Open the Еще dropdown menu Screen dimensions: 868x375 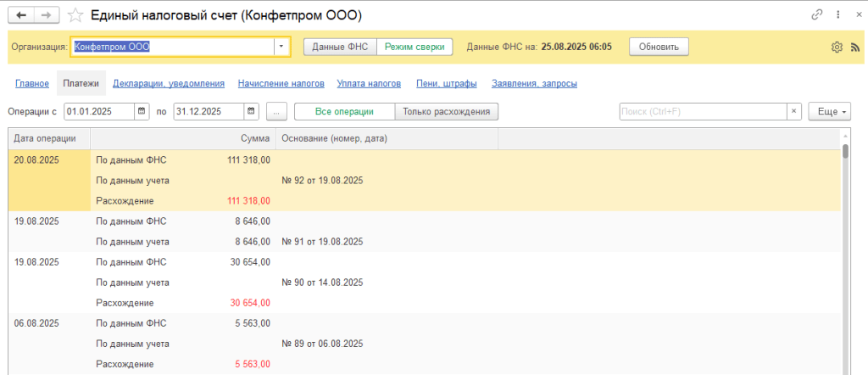tap(829, 111)
